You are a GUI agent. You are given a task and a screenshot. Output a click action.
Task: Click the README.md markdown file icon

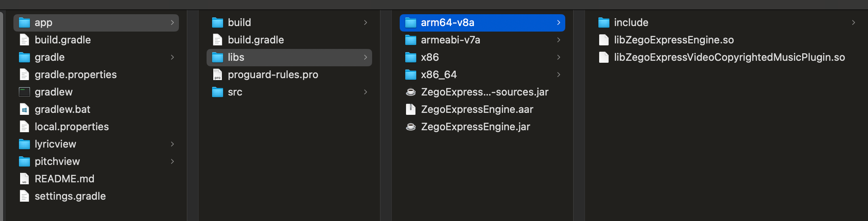pos(24,179)
